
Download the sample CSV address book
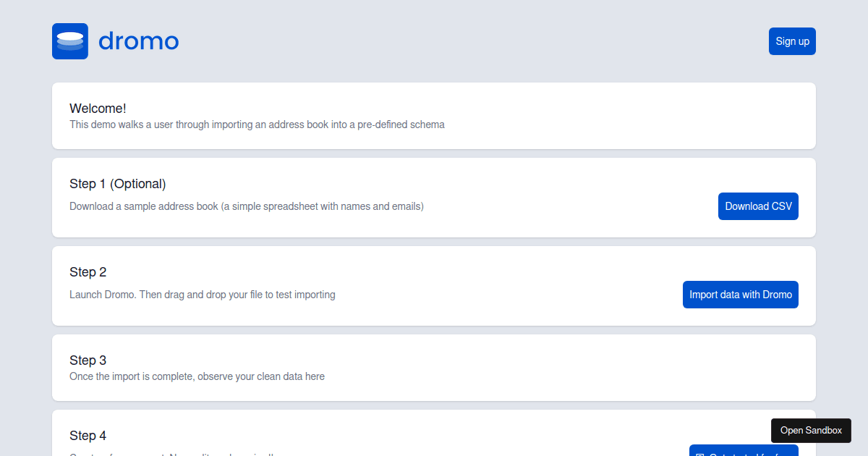point(758,206)
